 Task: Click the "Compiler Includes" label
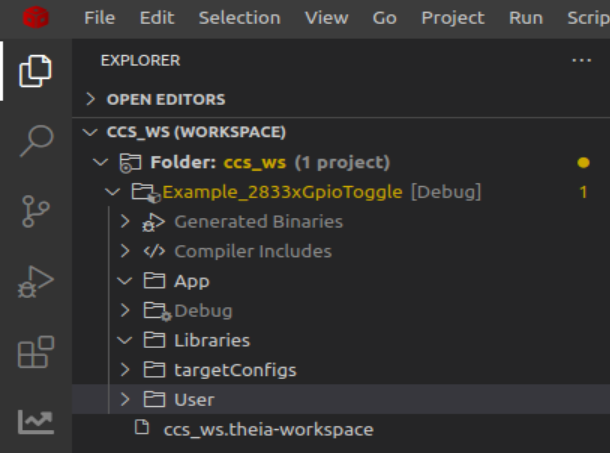tap(253, 251)
